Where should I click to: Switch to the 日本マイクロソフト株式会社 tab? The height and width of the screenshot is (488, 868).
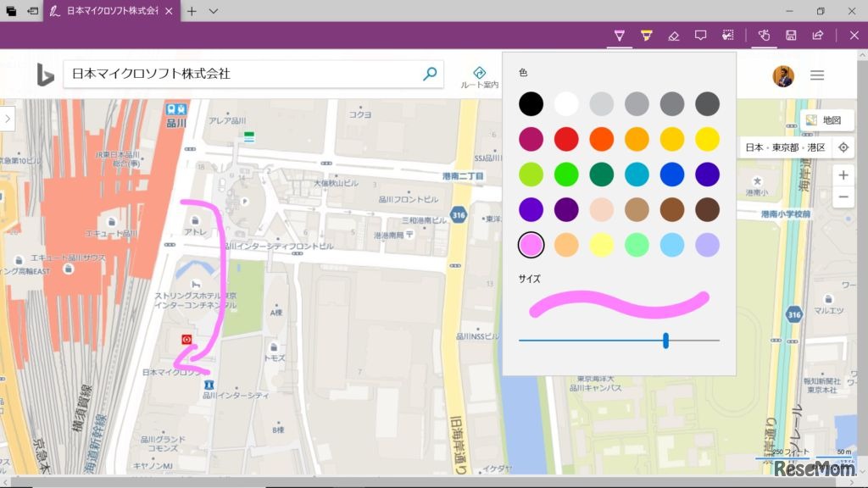point(110,12)
